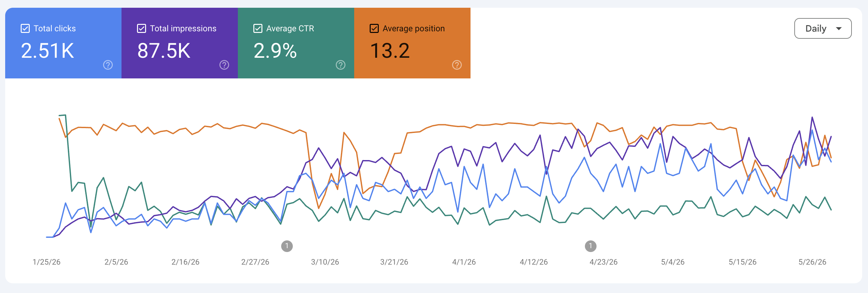Click the 13.2 average position value
The image size is (868, 293).
[x=390, y=51]
